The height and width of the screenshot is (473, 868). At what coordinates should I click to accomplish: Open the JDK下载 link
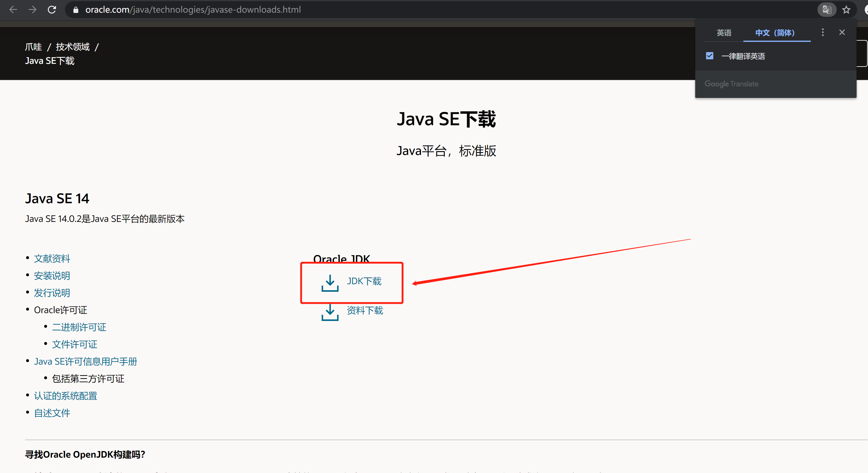point(364,281)
